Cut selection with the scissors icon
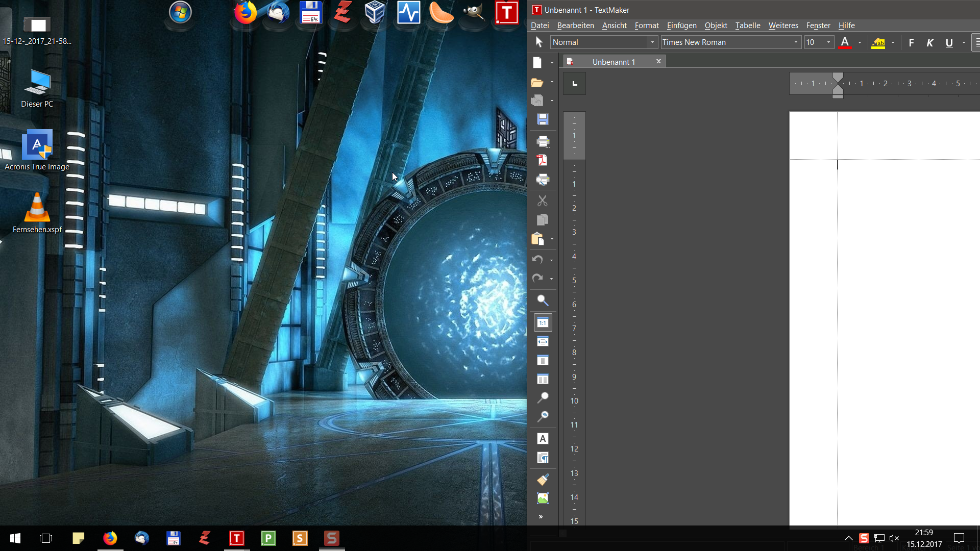Viewport: 980px width, 551px height. [x=543, y=201]
